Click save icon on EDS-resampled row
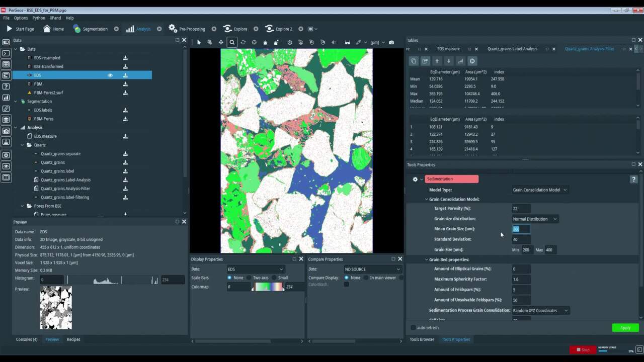Screen dimensions: 644x362 click(125, 58)
